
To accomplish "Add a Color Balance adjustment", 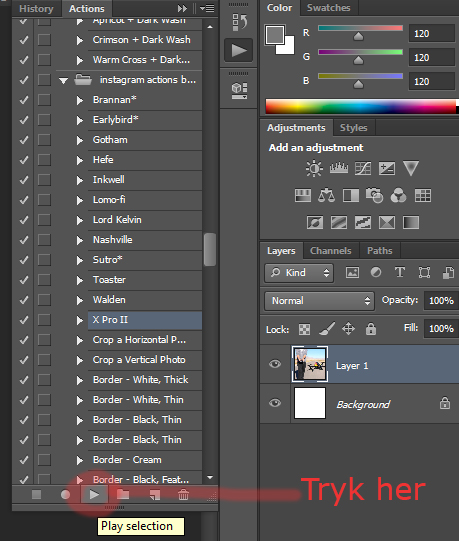I will coord(326,196).
